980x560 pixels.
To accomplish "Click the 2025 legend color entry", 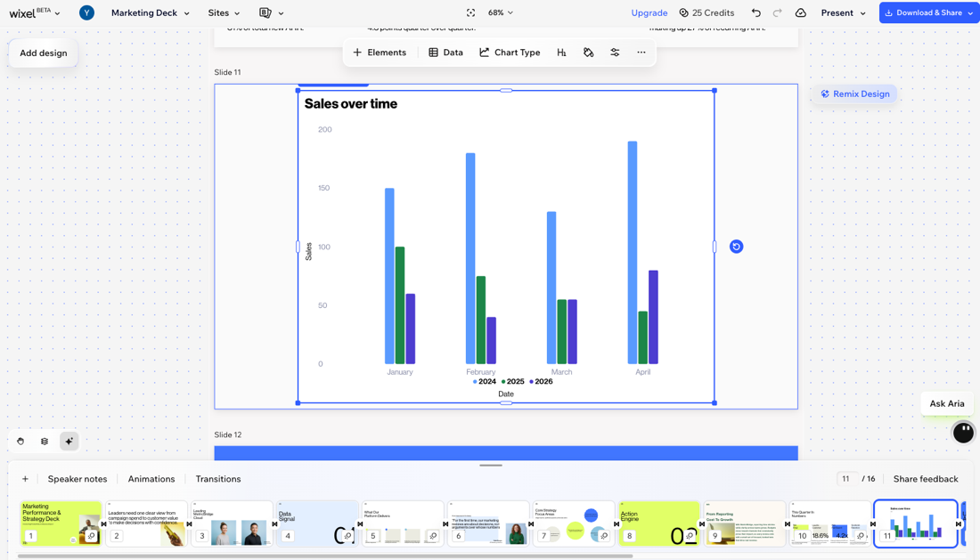I will click(x=512, y=381).
